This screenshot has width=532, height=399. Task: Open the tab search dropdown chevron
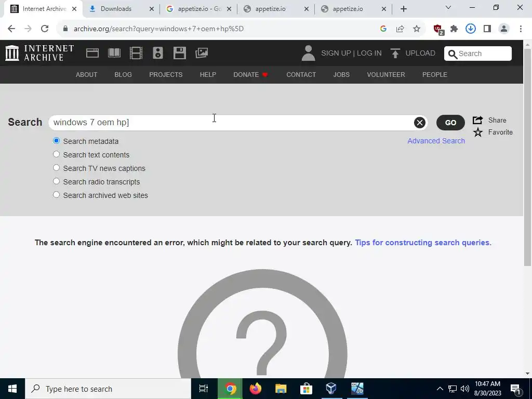[x=448, y=7]
